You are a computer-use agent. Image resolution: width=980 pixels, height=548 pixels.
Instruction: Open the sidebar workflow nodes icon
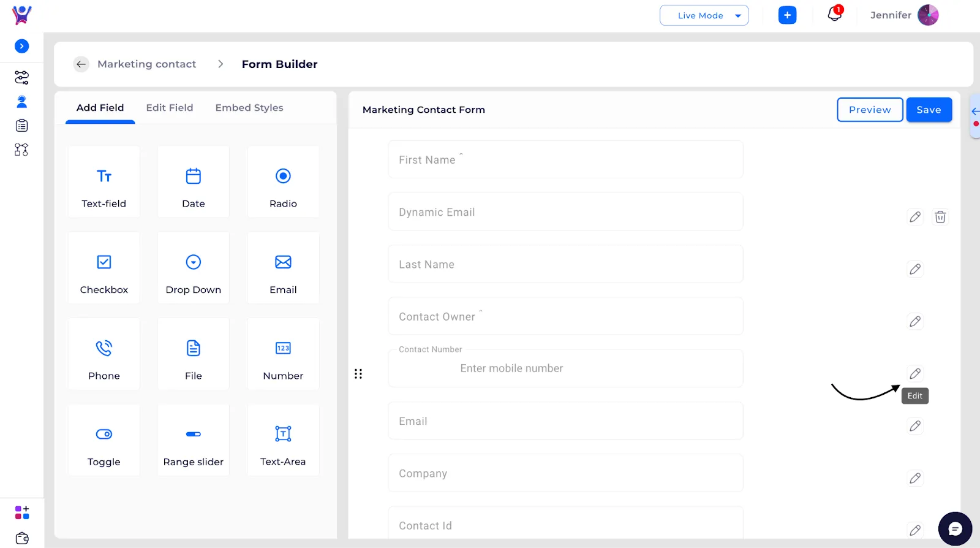tap(21, 150)
